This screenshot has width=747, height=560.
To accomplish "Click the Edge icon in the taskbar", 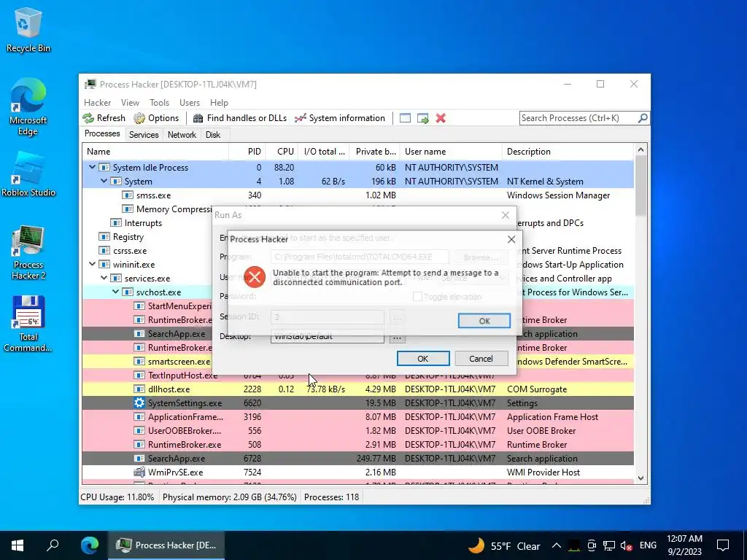I will 89,545.
